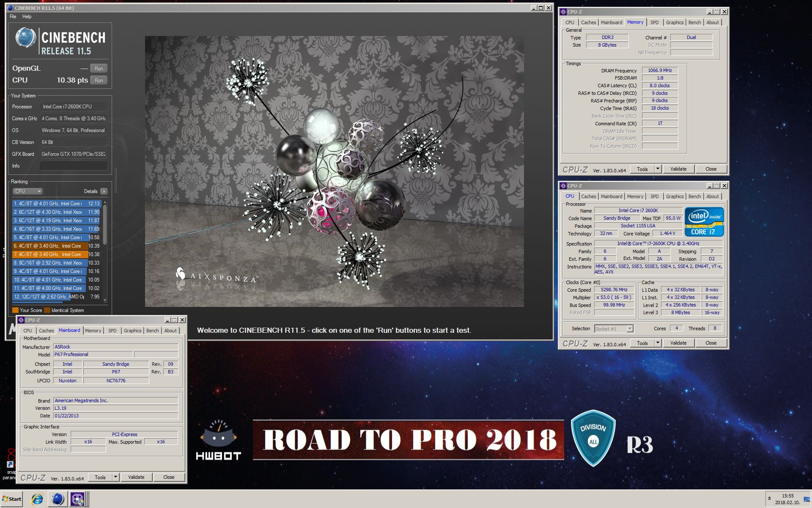
Task: Open the Start menu
Action: pyautogui.click(x=12, y=499)
